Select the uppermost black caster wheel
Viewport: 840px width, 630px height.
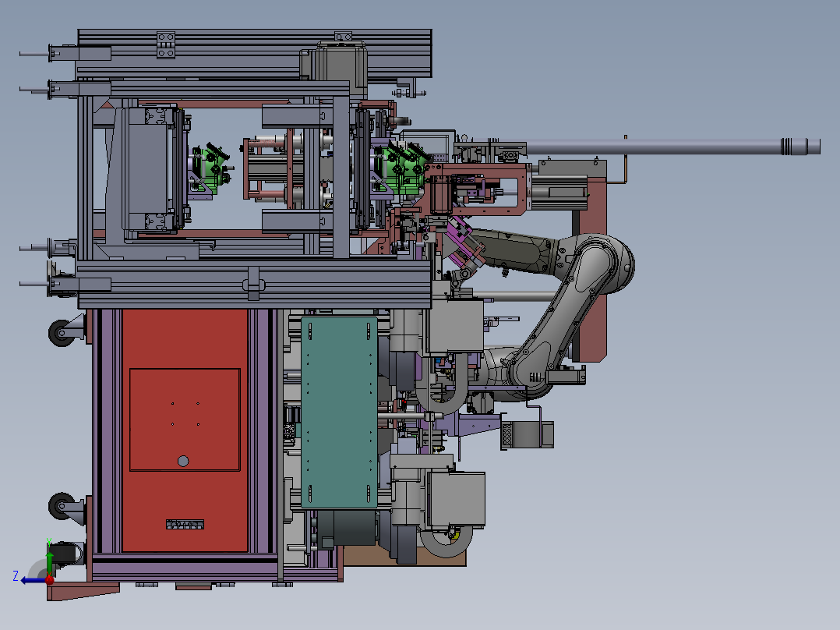pos(62,333)
